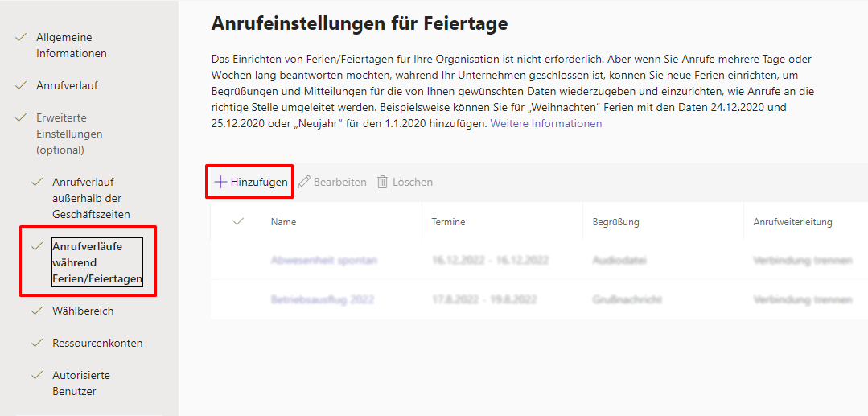The height and width of the screenshot is (416, 868).
Task: Go to Allgemeine Informationen step
Action: click(x=71, y=46)
